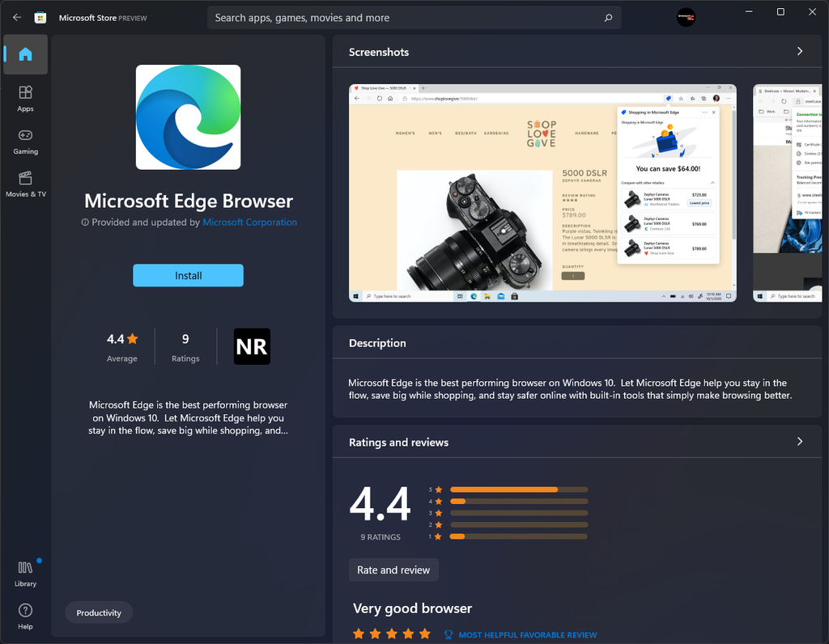Click the back arrow navigation icon
The height and width of the screenshot is (644, 829).
pos(16,17)
